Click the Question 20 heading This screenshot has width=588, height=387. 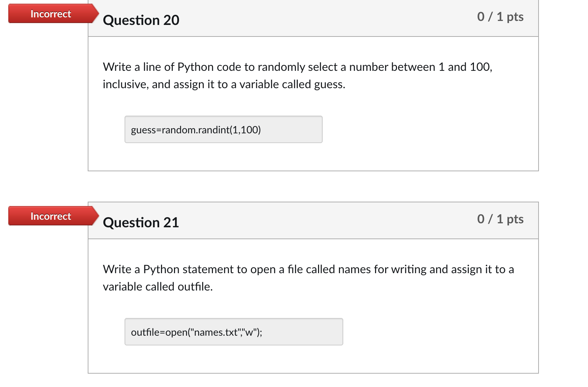coord(141,20)
